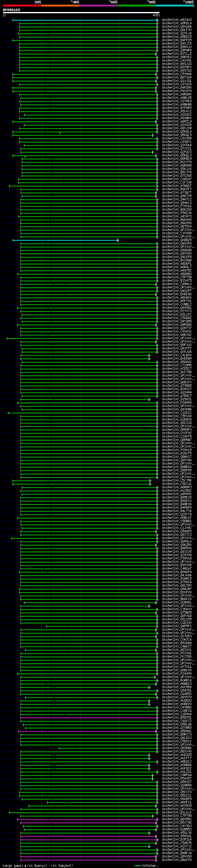
Task: Click the orange ~40% identity legend segment
Action: click(x=60, y=6)
